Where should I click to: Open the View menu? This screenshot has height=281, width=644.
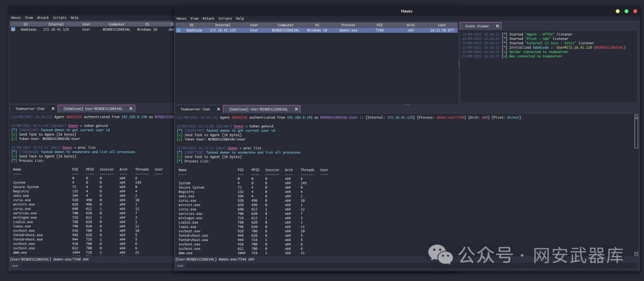coord(194,18)
